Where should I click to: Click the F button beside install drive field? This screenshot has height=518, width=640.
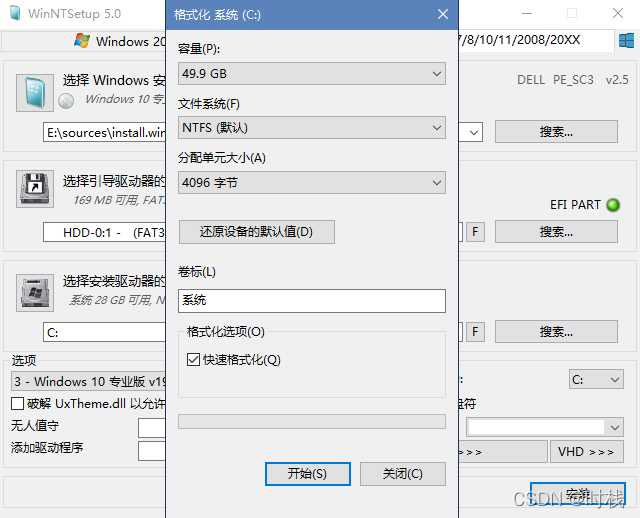(476, 331)
